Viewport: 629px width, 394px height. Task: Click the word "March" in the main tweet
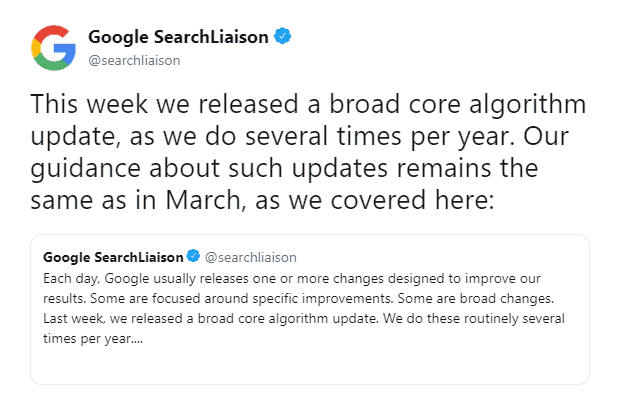pos(203,200)
